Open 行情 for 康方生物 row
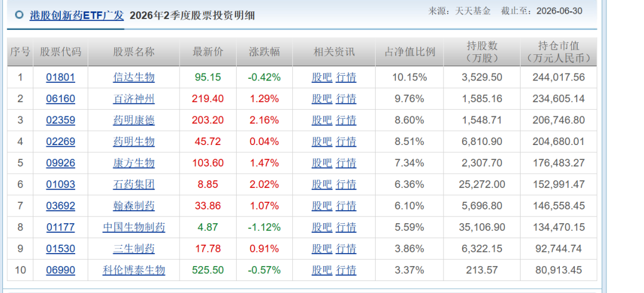Image resolution: width=644 pixels, height=293 pixels. pos(346,163)
